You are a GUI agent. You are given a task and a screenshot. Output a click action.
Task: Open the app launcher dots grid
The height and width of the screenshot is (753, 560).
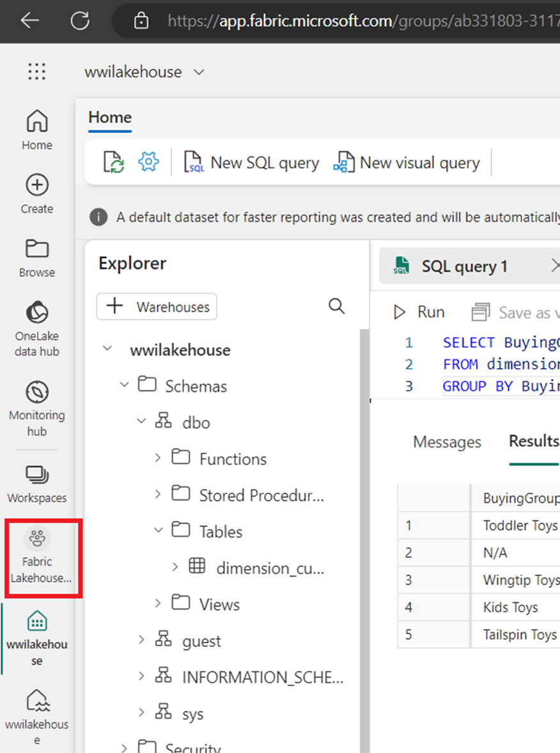(x=36, y=72)
